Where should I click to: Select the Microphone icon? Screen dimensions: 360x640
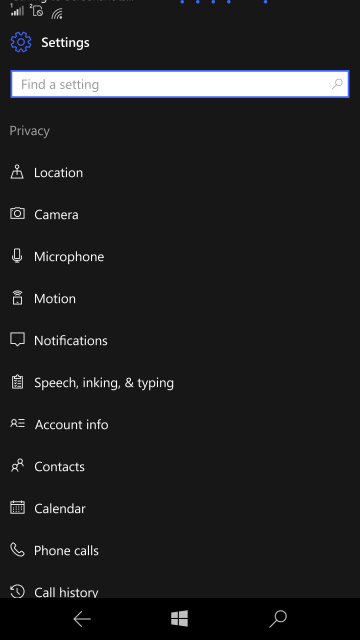pos(17,256)
